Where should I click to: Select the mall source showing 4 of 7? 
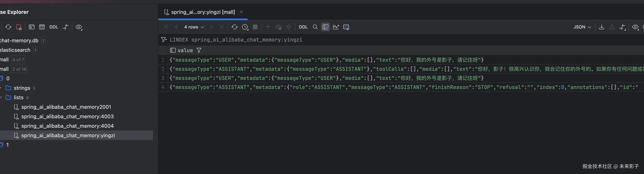click(4, 60)
